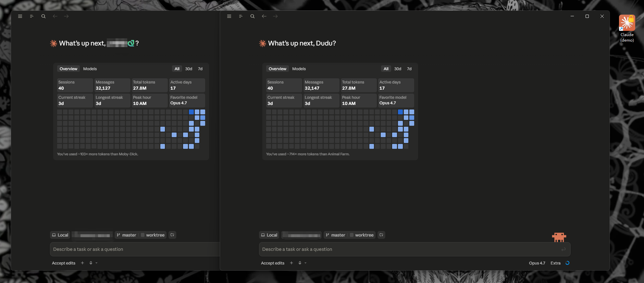Click the plus attach icon in right window
Screen dimensions: 644x283
point(291,263)
